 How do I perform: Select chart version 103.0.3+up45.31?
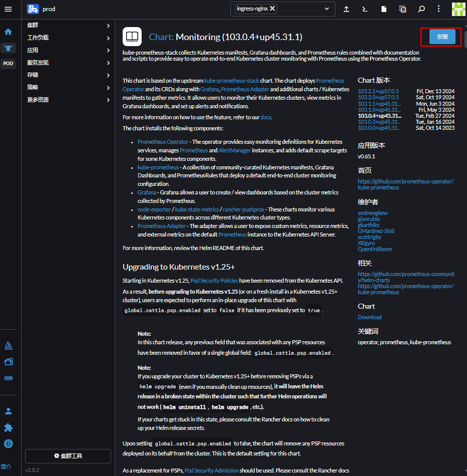(379, 122)
